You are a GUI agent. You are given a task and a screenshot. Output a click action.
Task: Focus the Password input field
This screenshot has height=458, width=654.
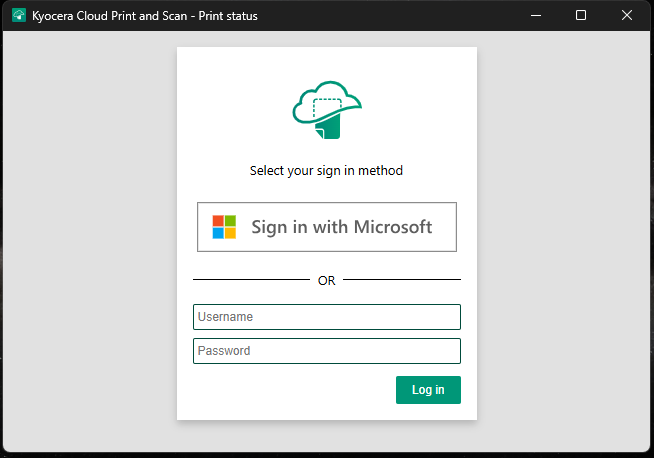pos(326,351)
